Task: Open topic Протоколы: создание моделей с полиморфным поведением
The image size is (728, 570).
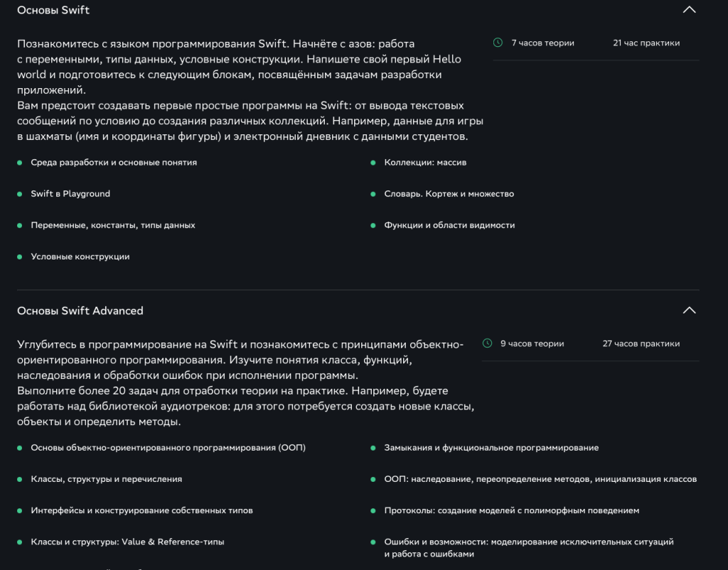Action: pyautogui.click(x=511, y=510)
